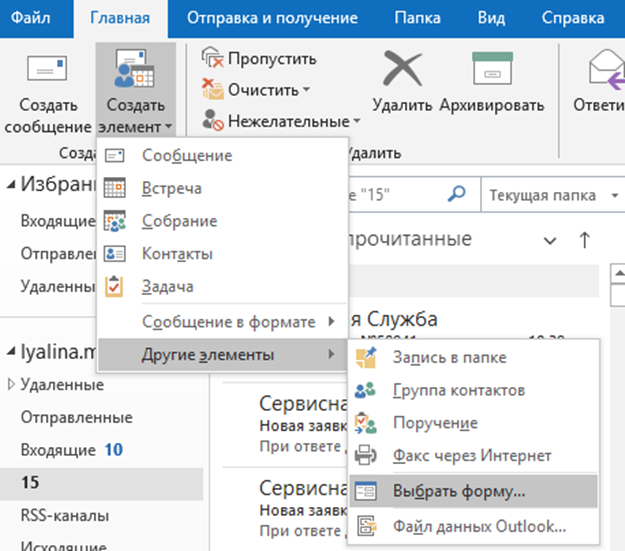This screenshot has height=551, width=625.
Task: Click the Факс через Интернет printer icon
Action: [365, 455]
